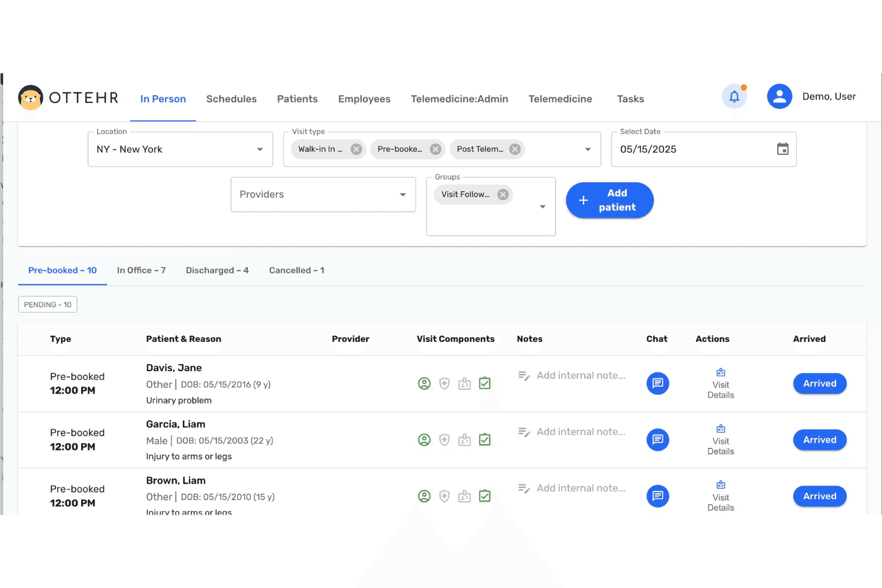This screenshot has width=882, height=588.
Task: Remove the Walk-in visit type chip
Action: (356, 150)
